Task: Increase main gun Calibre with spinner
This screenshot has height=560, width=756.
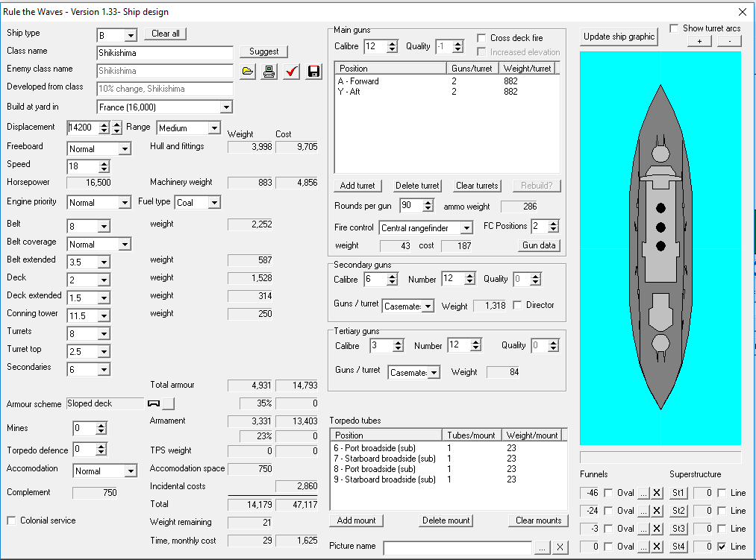Action: coord(393,43)
